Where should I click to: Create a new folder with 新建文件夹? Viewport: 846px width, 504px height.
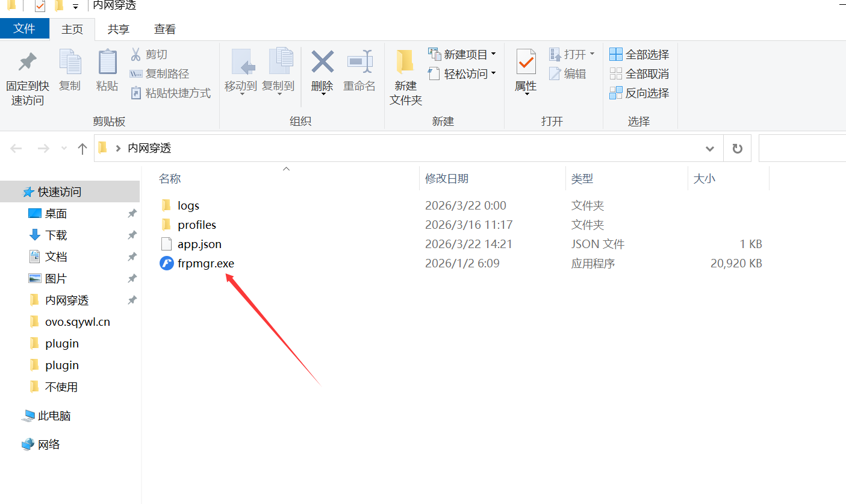tap(405, 77)
